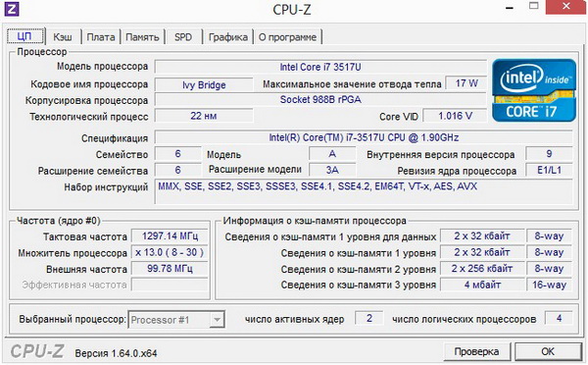Click the CPU-Z logo in footer
The image size is (588, 365).
pos(37,351)
